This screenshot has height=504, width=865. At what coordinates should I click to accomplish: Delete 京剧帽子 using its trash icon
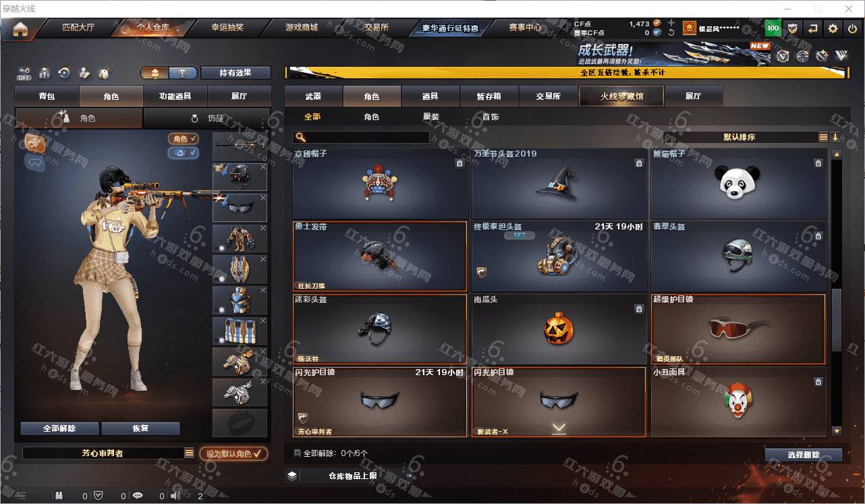(459, 163)
